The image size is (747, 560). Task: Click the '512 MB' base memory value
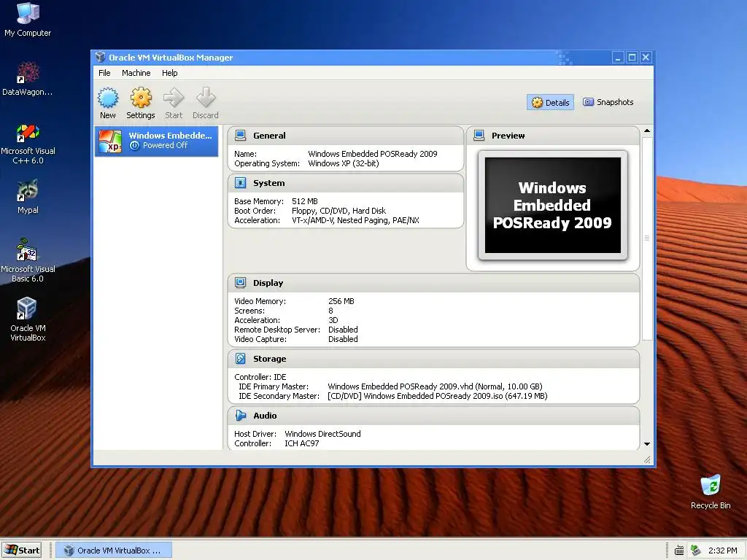pos(304,201)
